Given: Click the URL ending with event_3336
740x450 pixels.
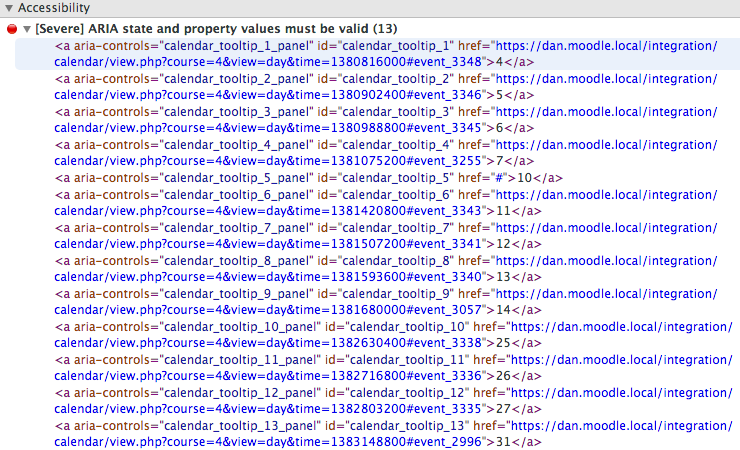Looking at the screenshot, I should pyautogui.click(x=268, y=376).
